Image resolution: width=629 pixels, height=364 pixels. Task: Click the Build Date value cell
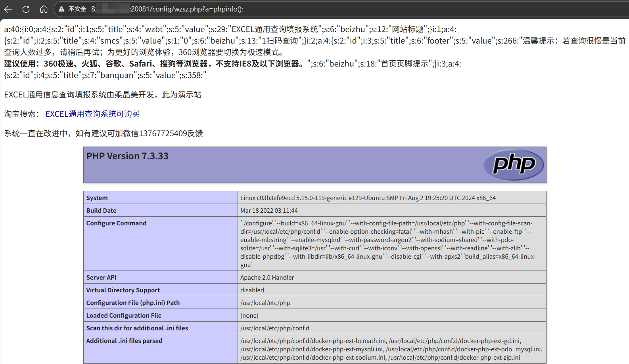pyautogui.click(x=269, y=210)
